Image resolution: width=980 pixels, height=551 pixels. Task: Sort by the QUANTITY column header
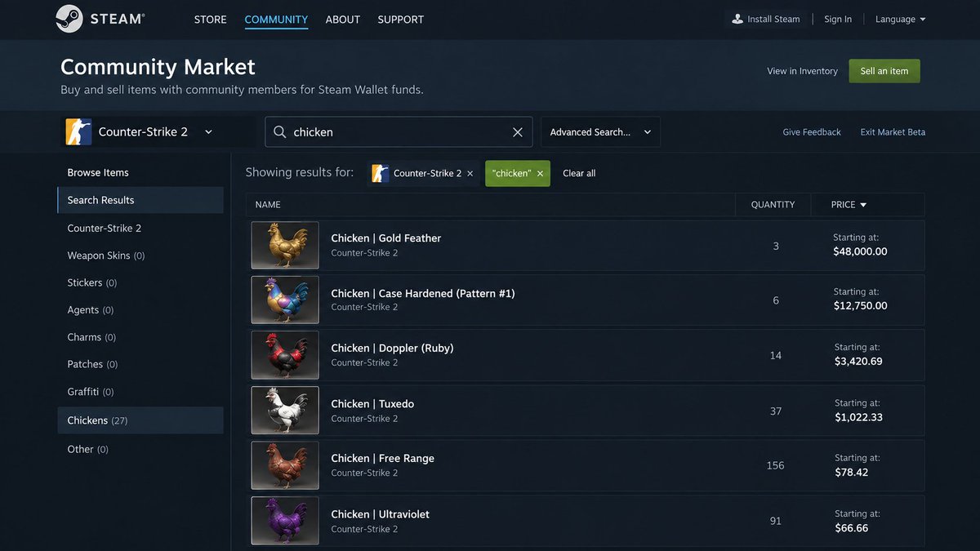773,205
